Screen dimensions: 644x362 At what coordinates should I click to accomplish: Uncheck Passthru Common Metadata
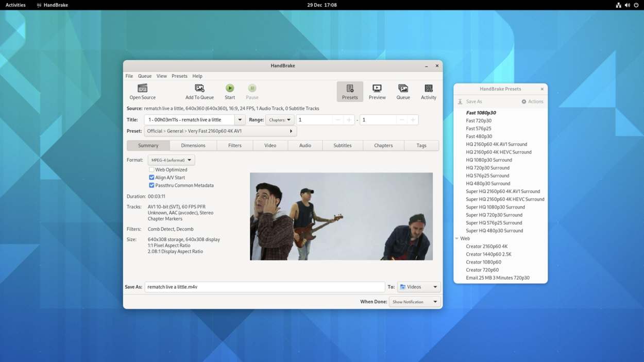pos(151,185)
